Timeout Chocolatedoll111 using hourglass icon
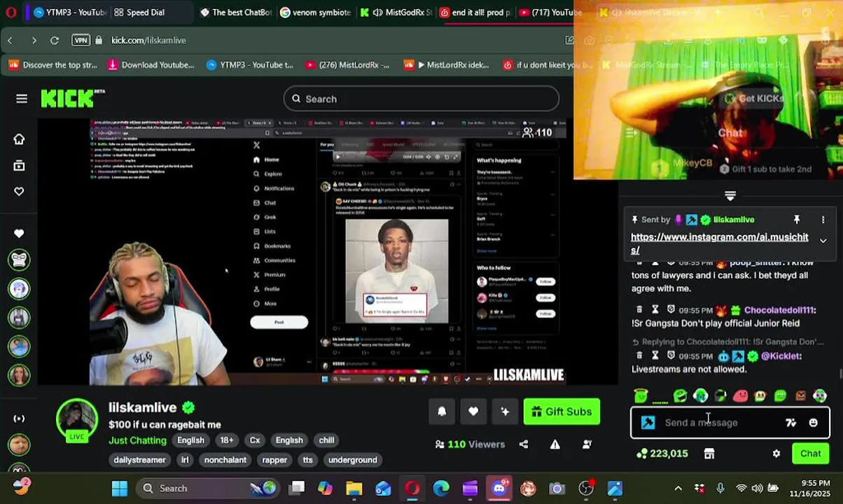Image resolution: width=843 pixels, height=504 pixels. [x=655, y=309]
